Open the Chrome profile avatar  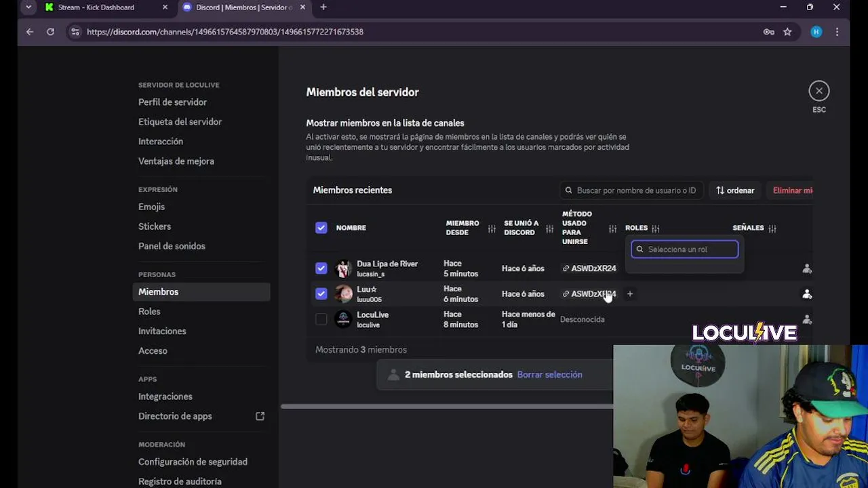tap(816, 32)
